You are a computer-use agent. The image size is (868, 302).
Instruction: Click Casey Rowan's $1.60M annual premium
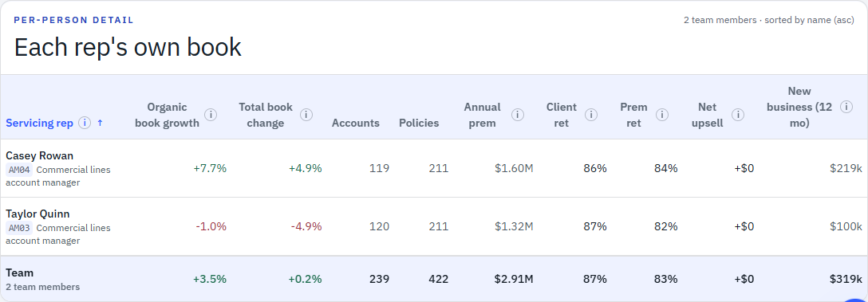click(x=514, y=168)
